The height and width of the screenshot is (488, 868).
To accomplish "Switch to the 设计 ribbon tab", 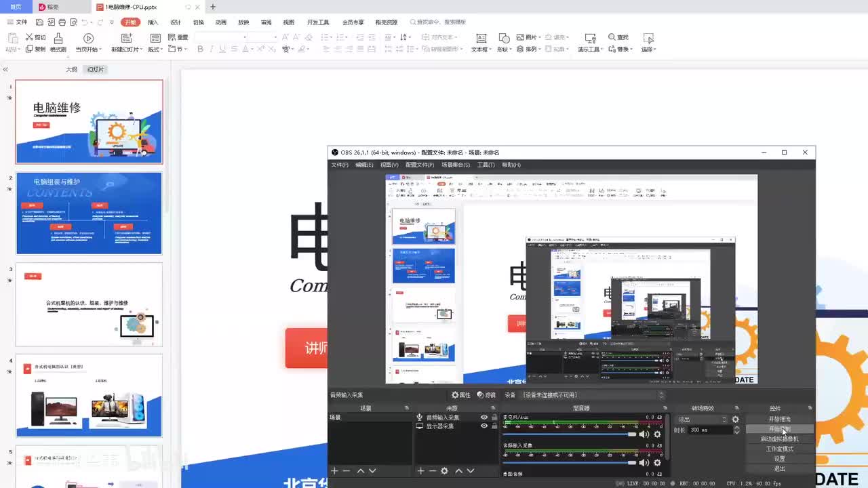I will (176, 22).
